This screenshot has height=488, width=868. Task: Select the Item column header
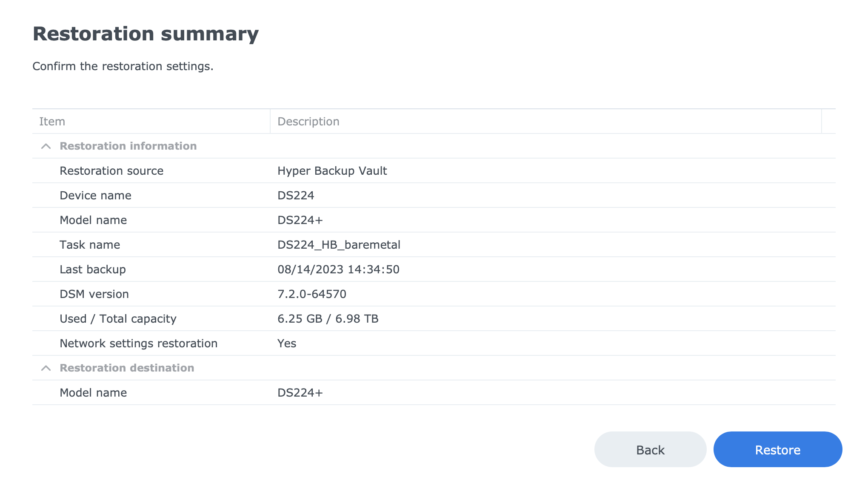tap(151, 122)
